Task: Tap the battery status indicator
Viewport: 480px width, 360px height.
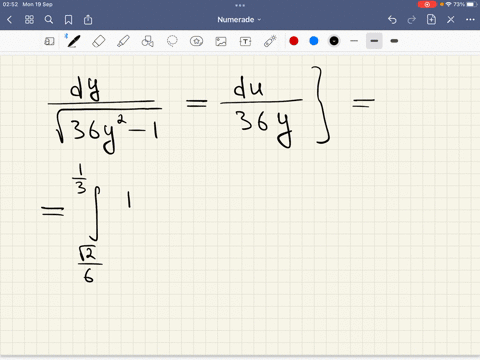Action: coord(472,4)
